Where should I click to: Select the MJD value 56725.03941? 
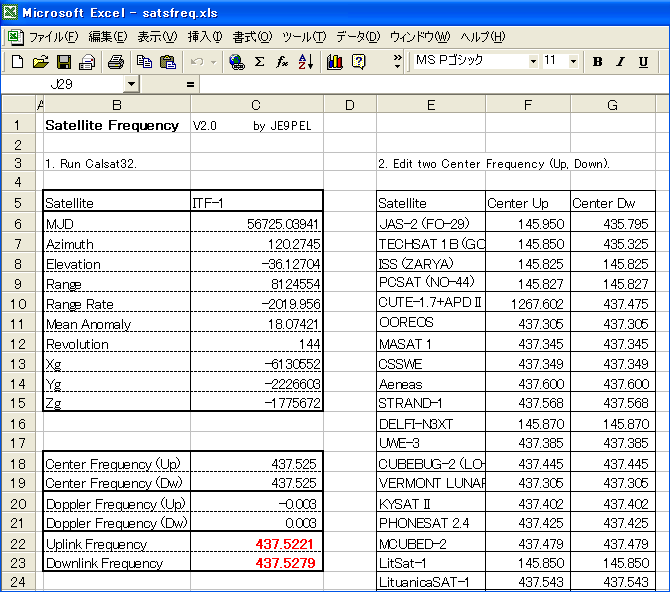(x=256, y=223)
